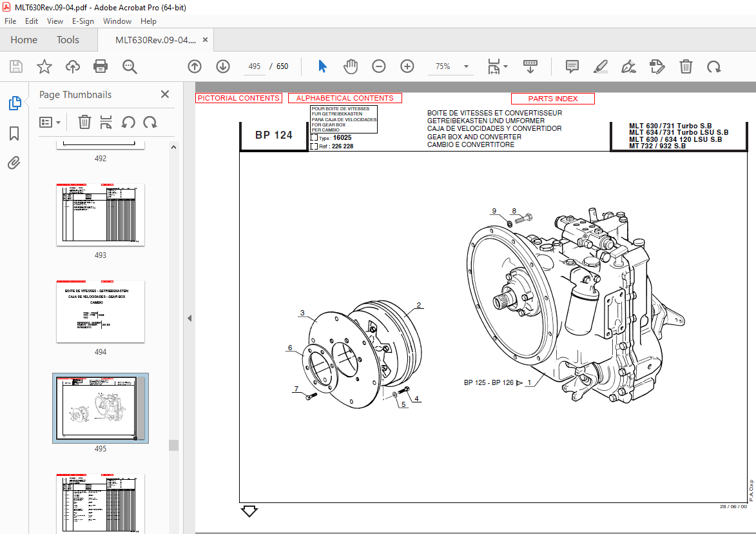This screenshot has height=534, width=756.
Task: Zoom in with plus button
Action: coord(407,66)
